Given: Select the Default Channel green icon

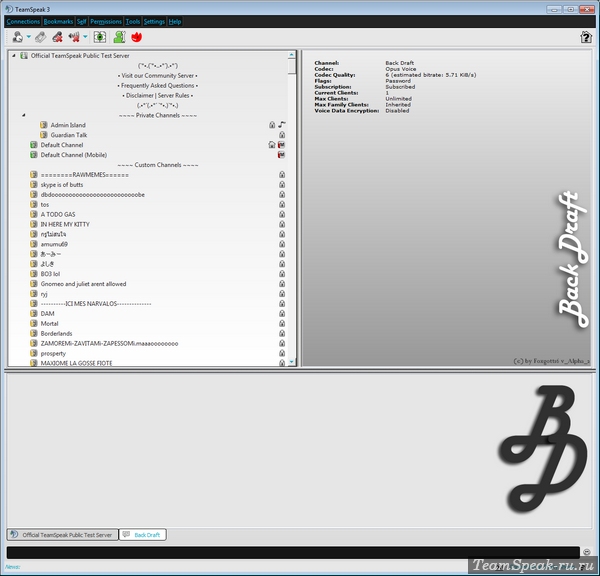Looking at the screenshot, I should (x=34, y=145).
